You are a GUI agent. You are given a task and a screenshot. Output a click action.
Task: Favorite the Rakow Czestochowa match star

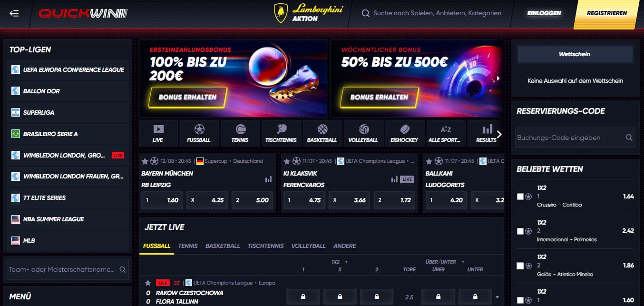click(x=148, y=283)
